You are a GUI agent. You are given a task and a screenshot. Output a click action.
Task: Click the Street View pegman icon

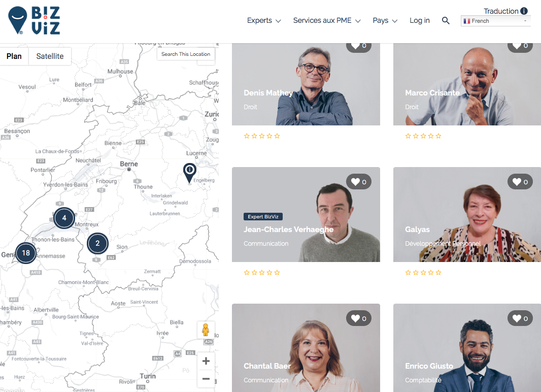tap(206, 330)
